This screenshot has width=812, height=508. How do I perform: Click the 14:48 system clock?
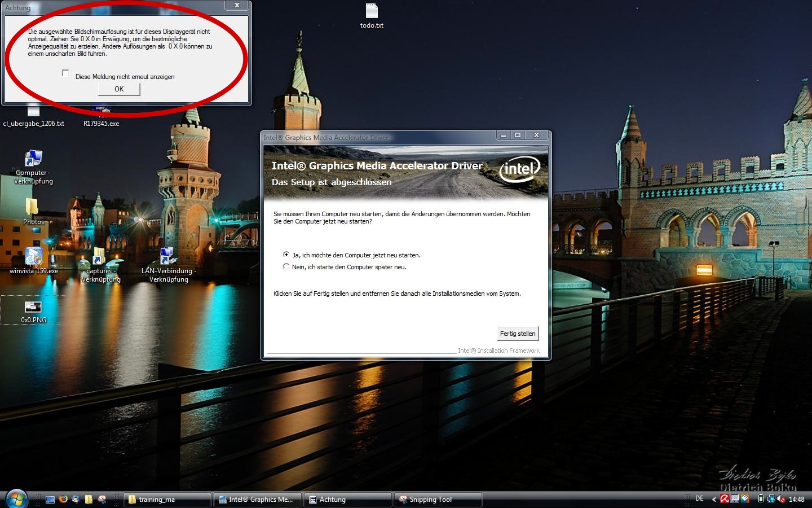click(796, 499)
